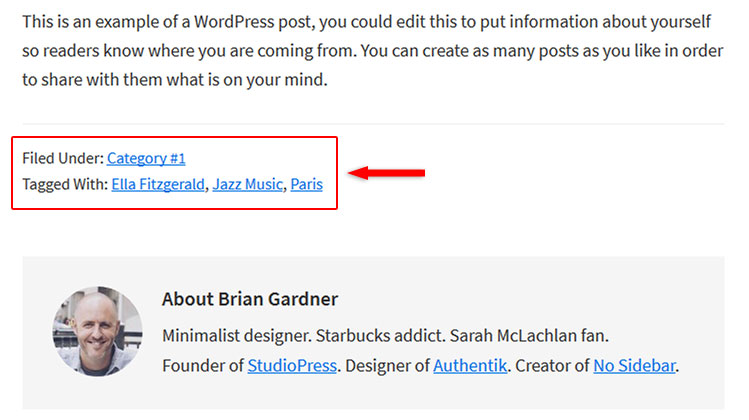The height and width of the screenshot is (420, 749).
Task: Click the words Designer of
Action: (x=387, y=366)
